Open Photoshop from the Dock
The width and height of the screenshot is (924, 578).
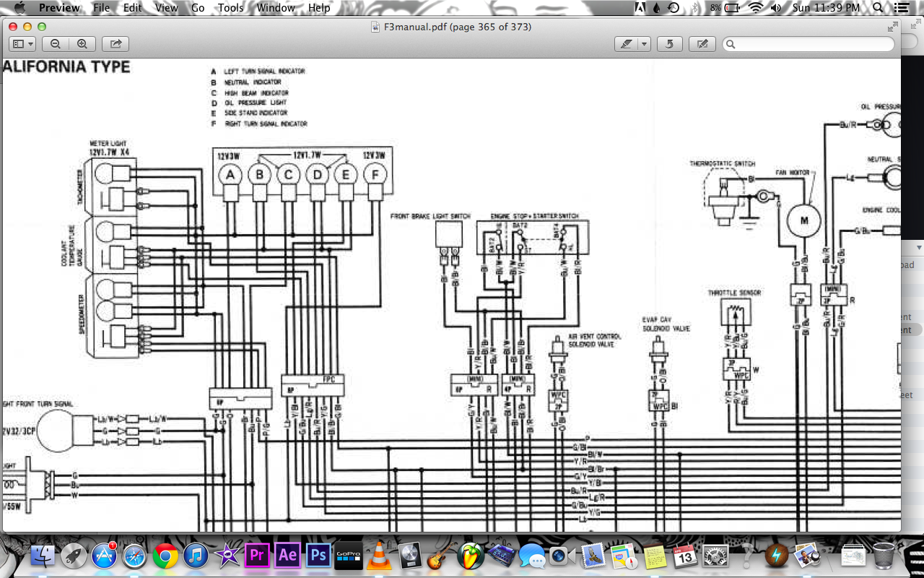click(x=318, y=555)
